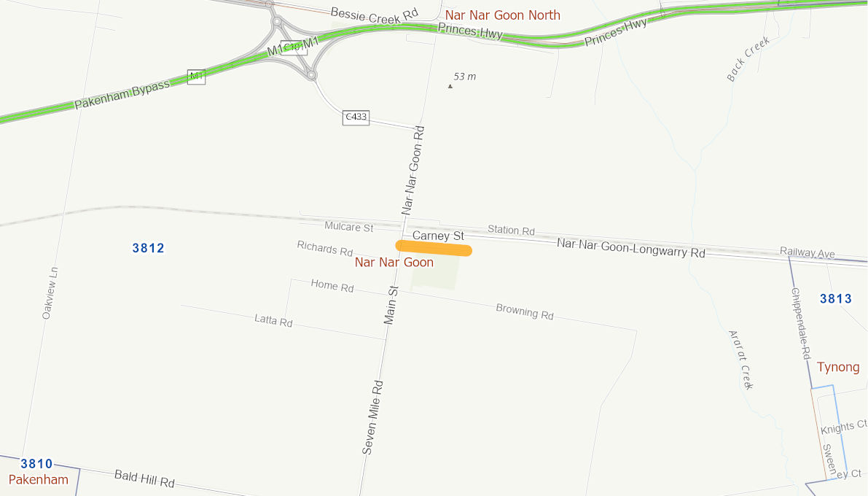
Task: Click the Oakview Ln road label
Action: click(x=50, y=293)
